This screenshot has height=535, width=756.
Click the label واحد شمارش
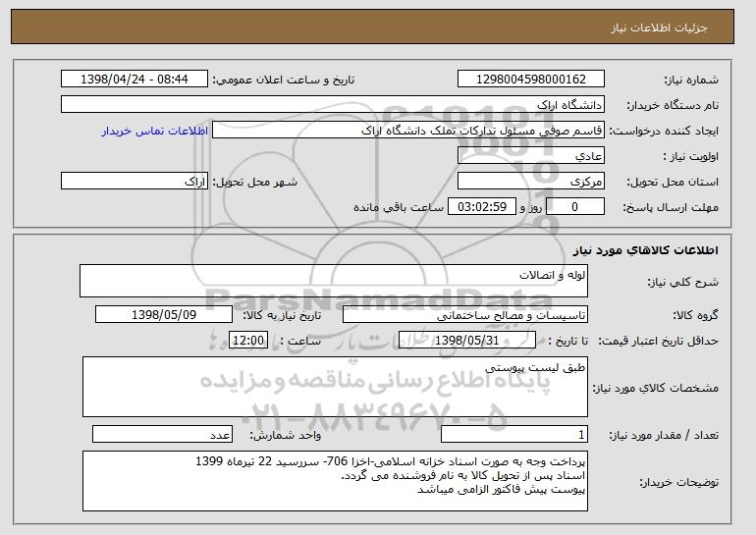pyautogui.click(x=285, y=435)
